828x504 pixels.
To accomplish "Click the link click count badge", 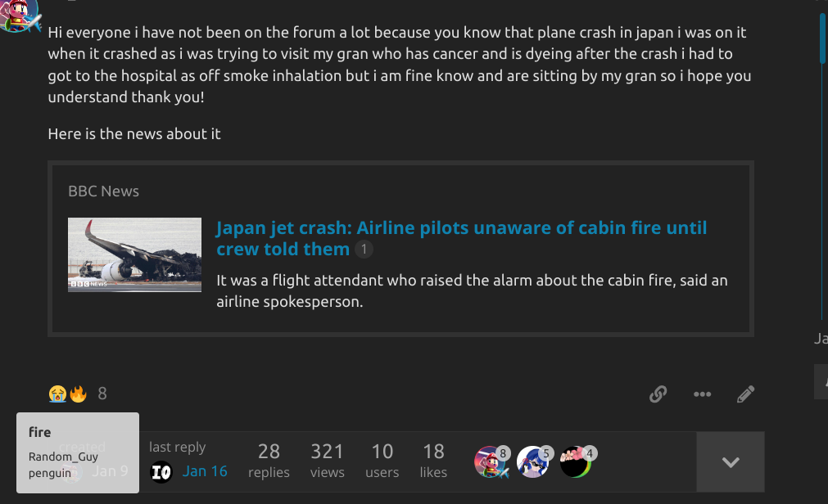I will tap(364, 250).
